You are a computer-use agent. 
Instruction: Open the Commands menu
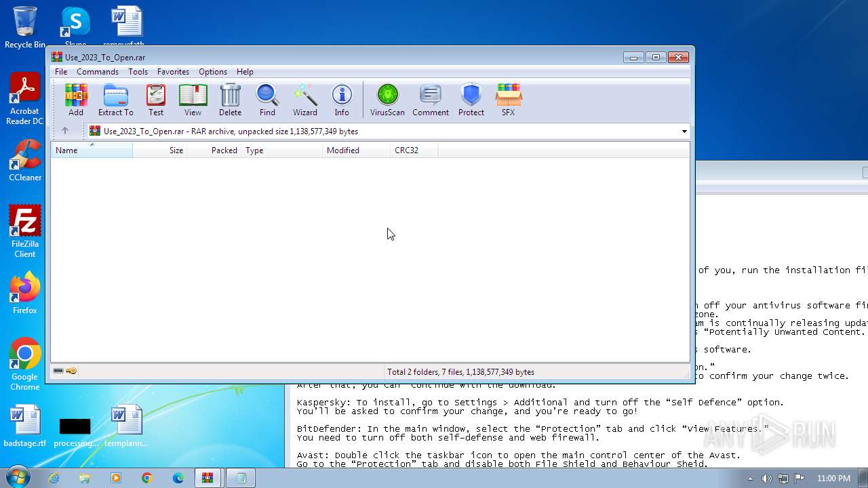[98, 72]
